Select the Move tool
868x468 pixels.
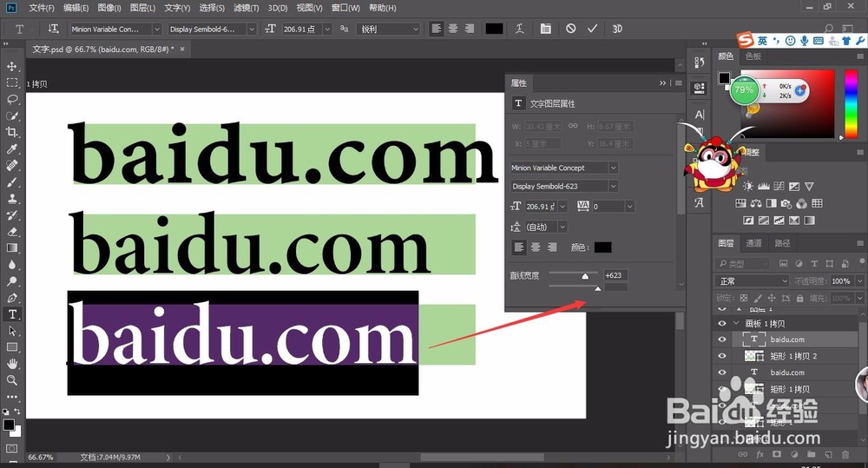(11, 67)
